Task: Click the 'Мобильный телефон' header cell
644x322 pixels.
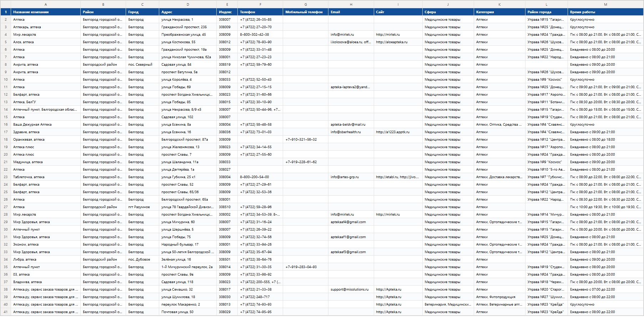Action: (x=306, y=12)
